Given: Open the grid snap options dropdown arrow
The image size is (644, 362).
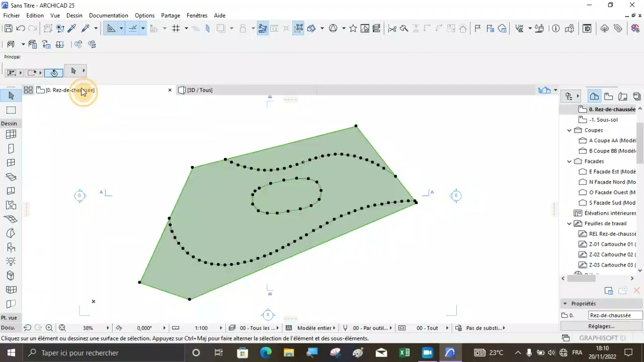Looking at the screenshot, I should (186, 29).
